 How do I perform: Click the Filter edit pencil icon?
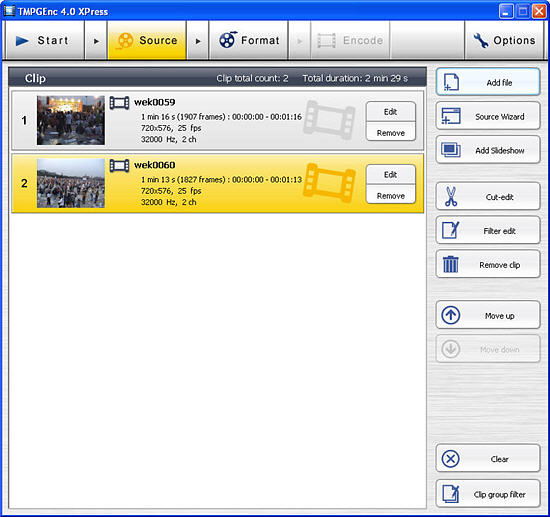(x=451, y=230)
